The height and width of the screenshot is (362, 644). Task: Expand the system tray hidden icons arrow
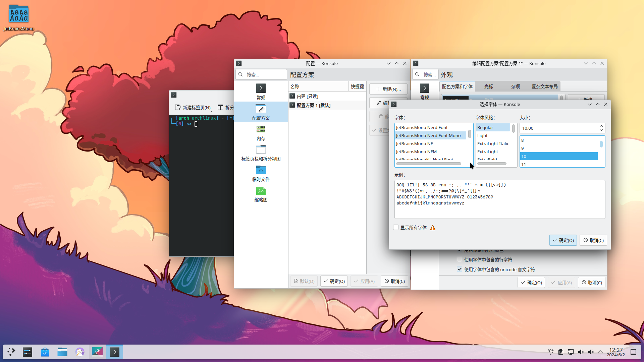(x=600, y=352)
